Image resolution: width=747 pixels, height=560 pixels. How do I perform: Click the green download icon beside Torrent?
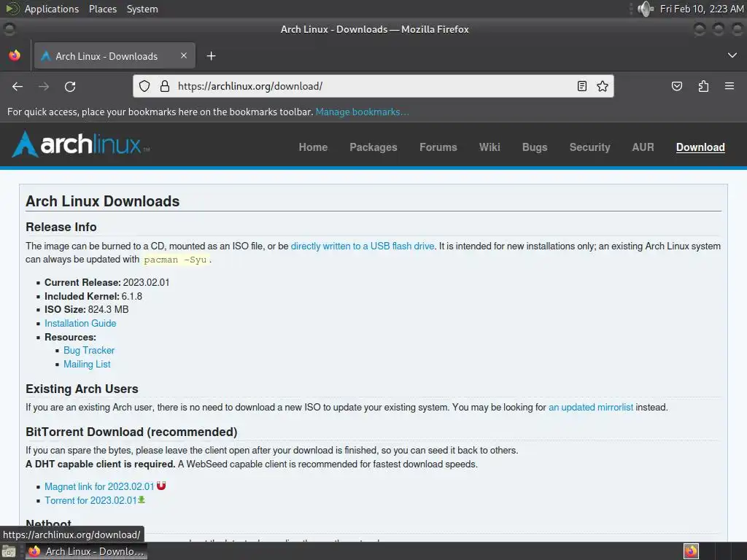(142, 499)
